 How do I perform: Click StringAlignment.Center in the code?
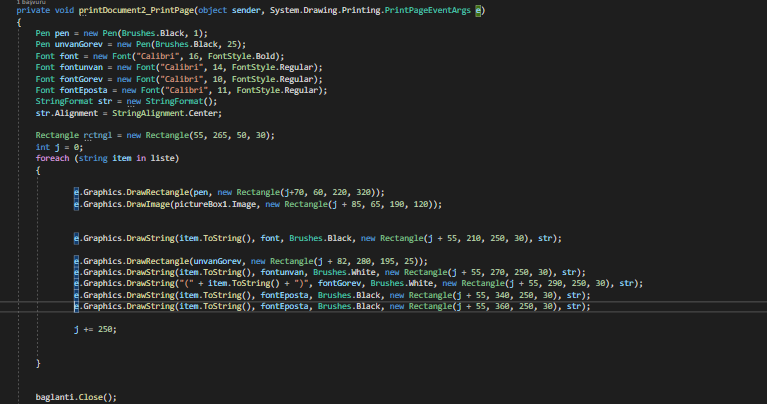click(x=165, y=113)
